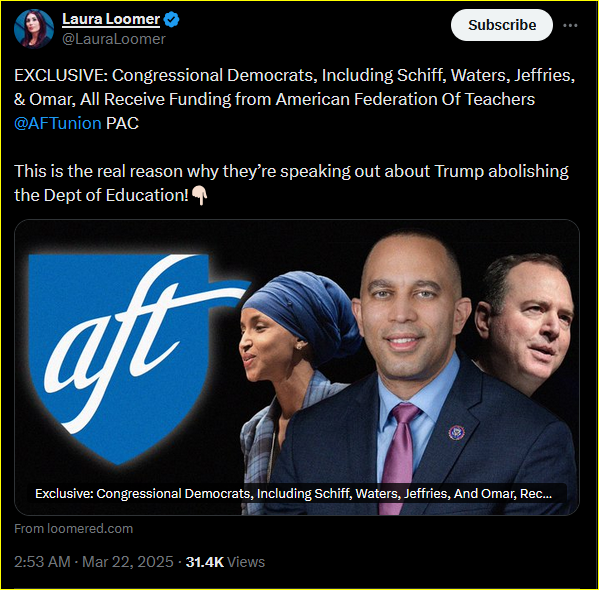Click the @LauraLoomer handle

tap(114, 39)
